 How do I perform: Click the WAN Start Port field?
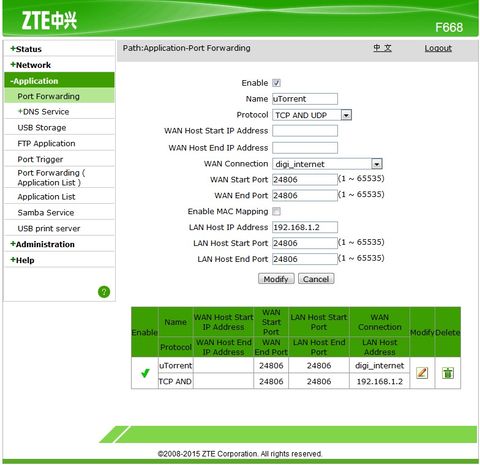tap(305, 180)
